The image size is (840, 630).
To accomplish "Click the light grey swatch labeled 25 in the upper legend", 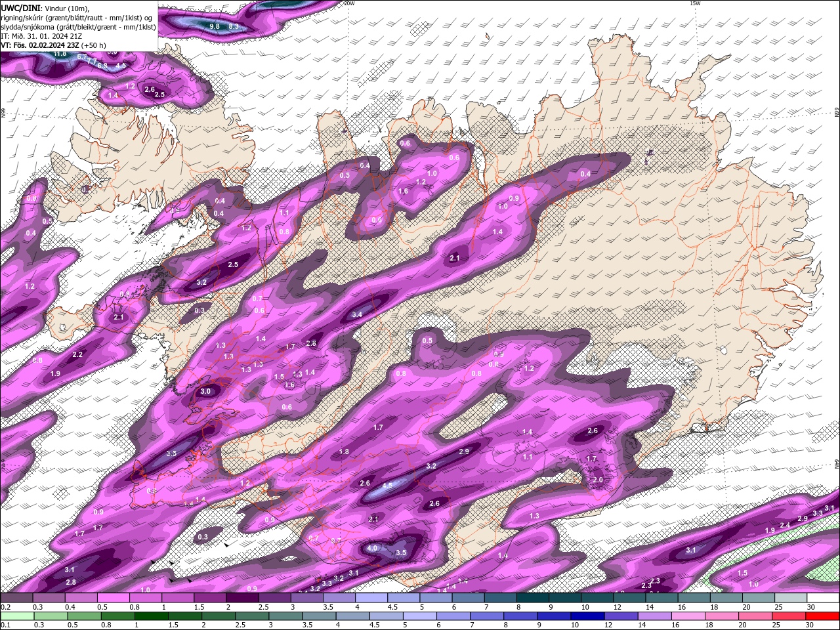I will (791, 598).
